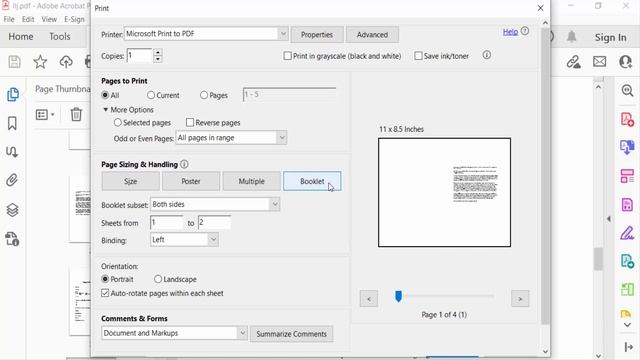Viewport: 640px width, 360px height.
Task: Open the Attachments paperclip panel icon
Action: point(12,180)
